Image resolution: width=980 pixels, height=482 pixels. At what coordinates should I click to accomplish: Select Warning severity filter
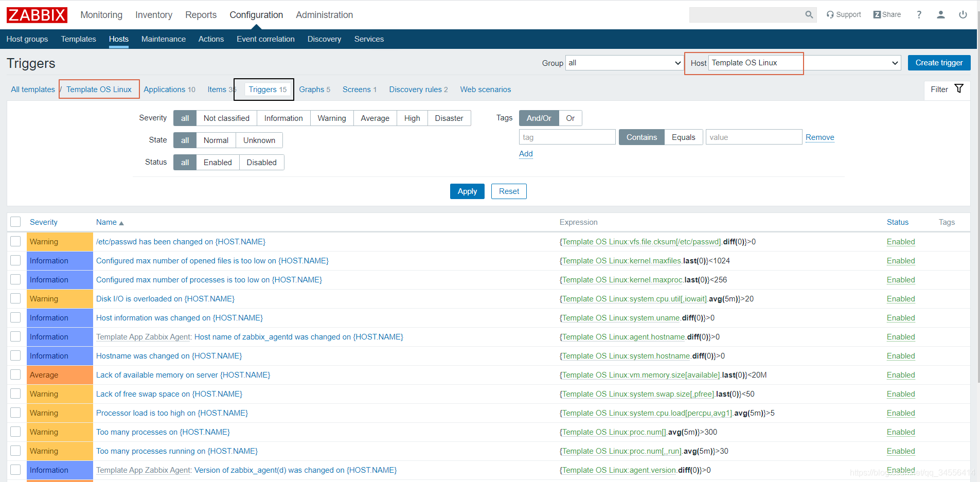click(332, 118)
